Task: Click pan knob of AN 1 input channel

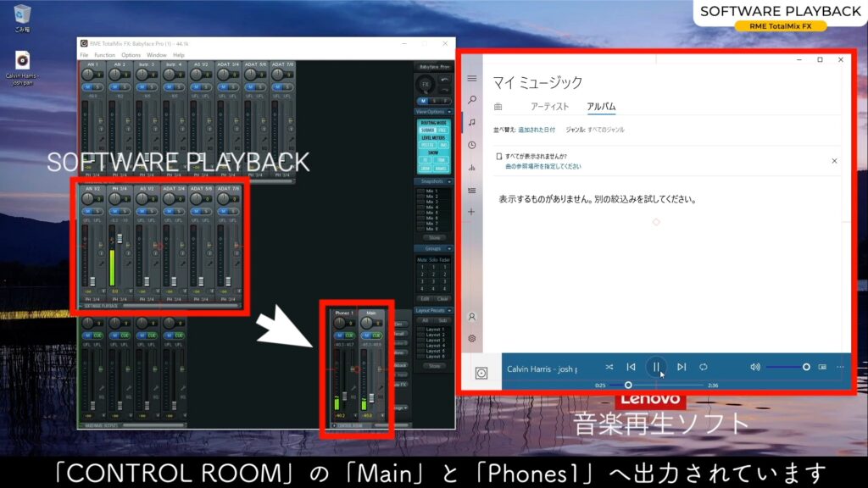Action: click(88, 75)
